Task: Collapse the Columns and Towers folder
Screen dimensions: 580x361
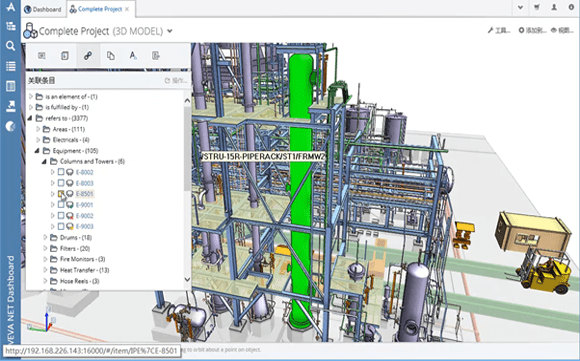Action: coord(44,161)
